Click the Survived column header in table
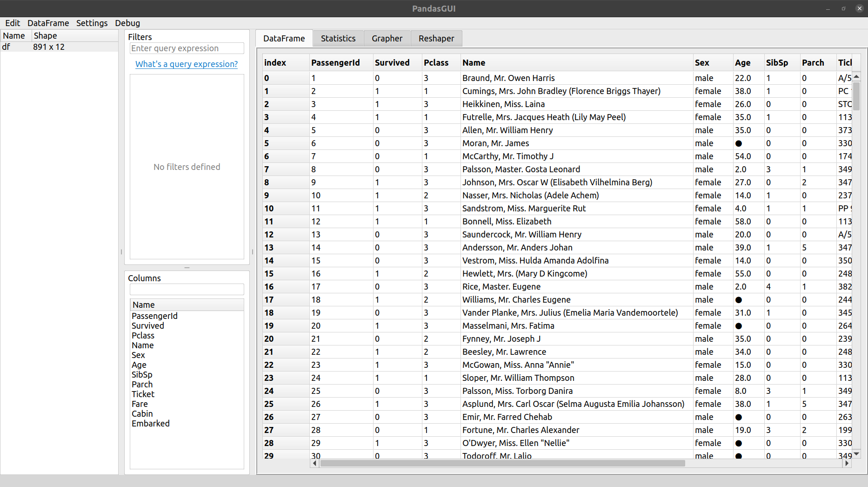 pos(398,63)
